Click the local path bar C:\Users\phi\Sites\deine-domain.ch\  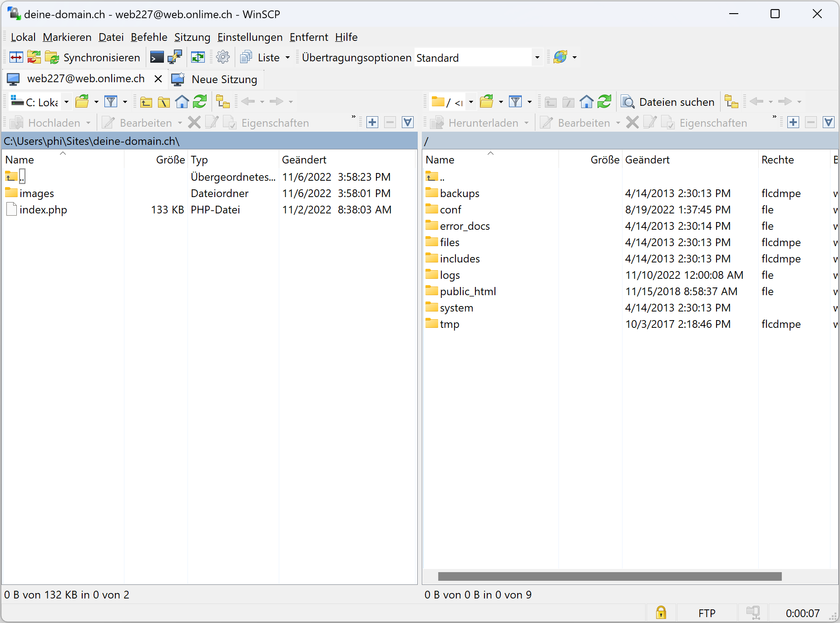[209, 141]
